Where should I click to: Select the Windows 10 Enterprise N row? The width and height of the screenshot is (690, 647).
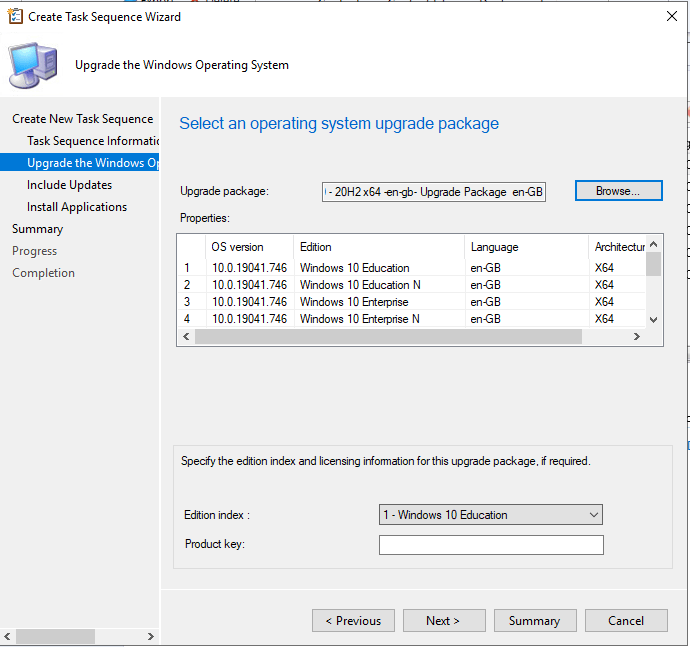click(359, 319)
